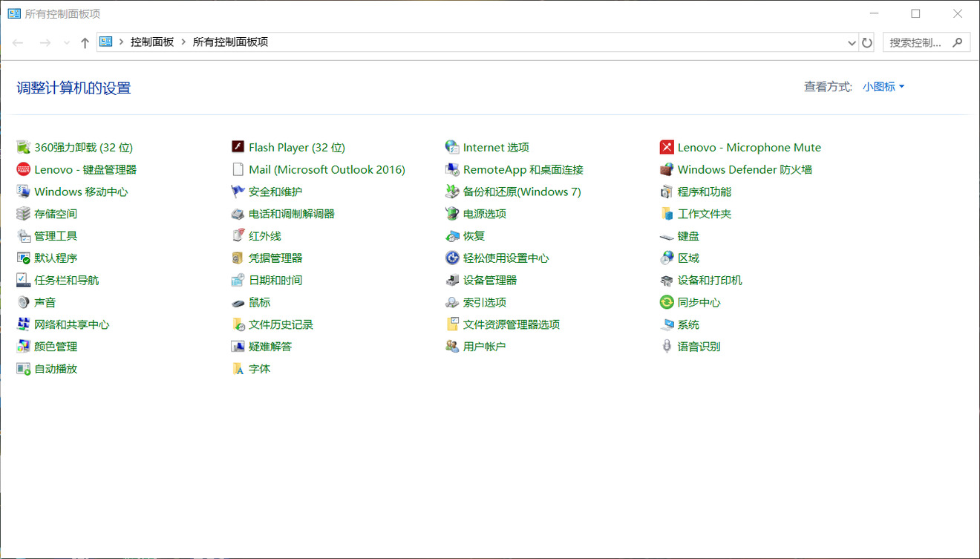Open the 恢复 icon
The image size is (980, 559).
point(452,236)
